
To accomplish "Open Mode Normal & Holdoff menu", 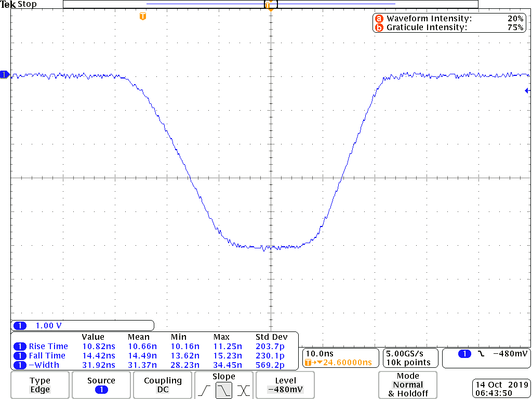I will point(408,385).
